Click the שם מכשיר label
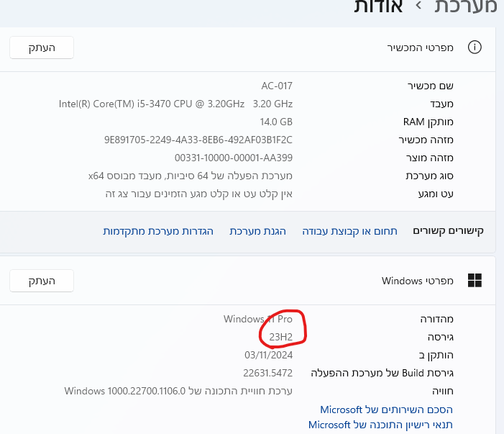 431,86
